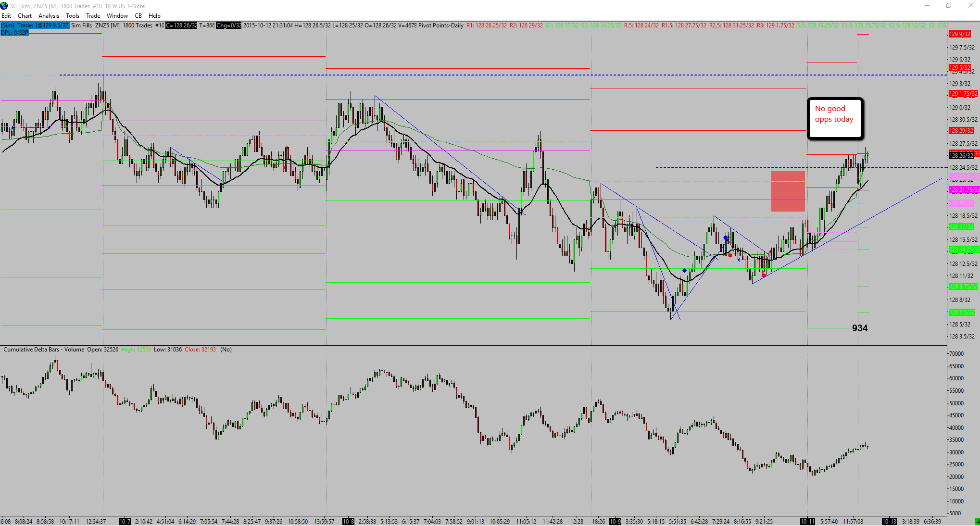Viewport: 980px width, 526px height.
Task: Click the 'R1: 128 26.25/32' pivot value
Action: pos(487,25)
